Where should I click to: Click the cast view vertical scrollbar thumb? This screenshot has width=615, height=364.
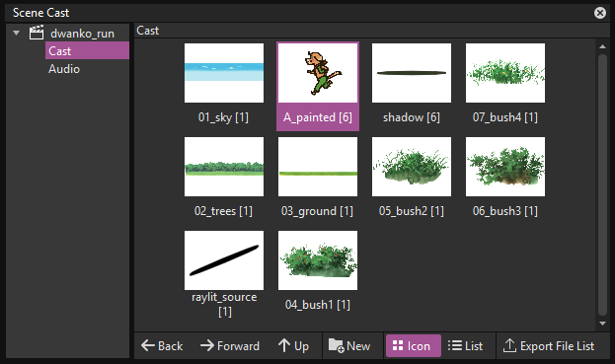pyautogui.click(x=603, y=184)
